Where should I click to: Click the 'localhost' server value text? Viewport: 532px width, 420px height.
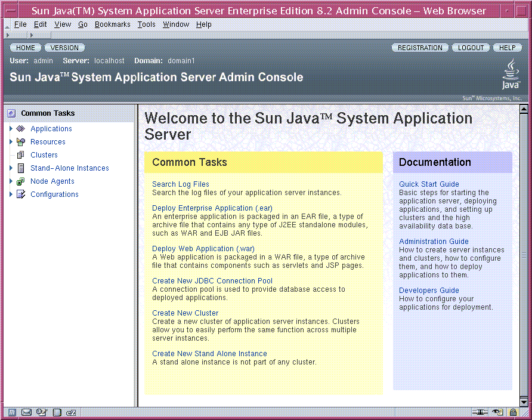point(109,61)
